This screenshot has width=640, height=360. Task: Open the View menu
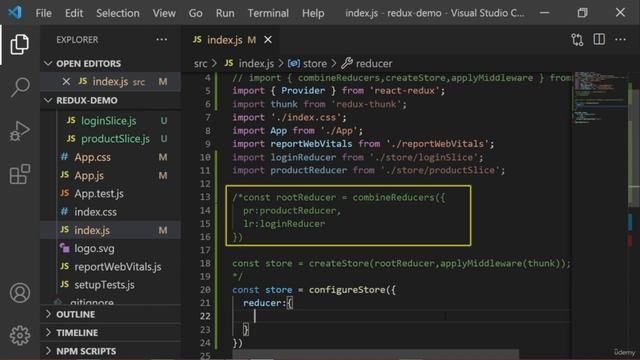[164, 13]
